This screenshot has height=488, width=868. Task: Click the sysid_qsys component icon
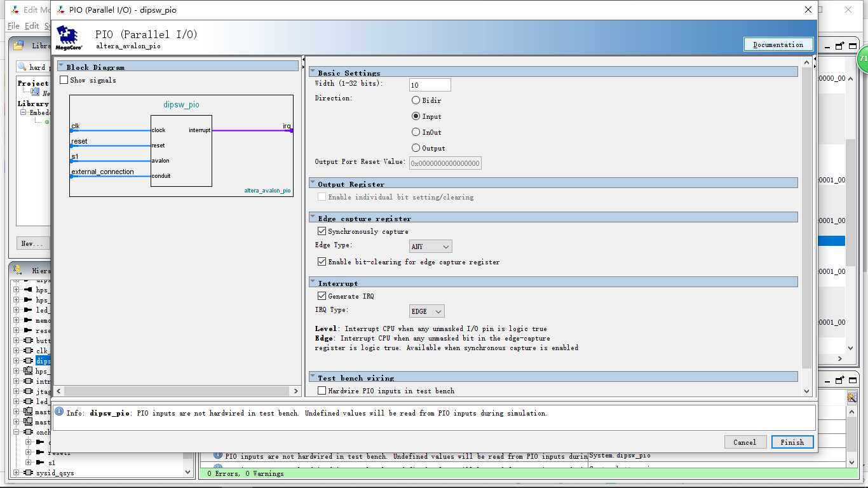(28, 473)
